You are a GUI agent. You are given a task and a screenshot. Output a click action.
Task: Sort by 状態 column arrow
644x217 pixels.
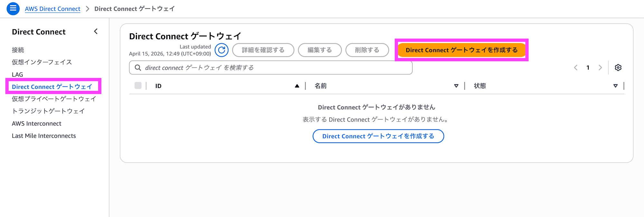[x=615, y=86]
